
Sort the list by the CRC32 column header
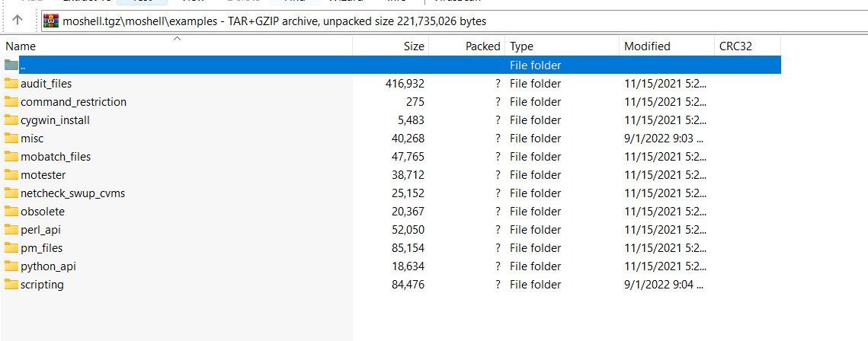748,46
